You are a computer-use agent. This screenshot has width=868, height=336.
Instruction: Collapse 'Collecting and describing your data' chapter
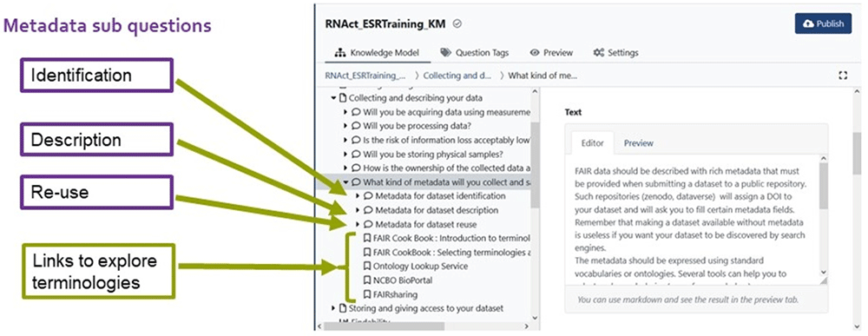coord(333,98)
